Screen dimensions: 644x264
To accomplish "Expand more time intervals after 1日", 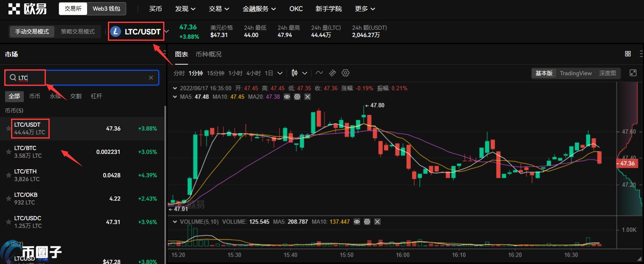I will tap(280, 73).
